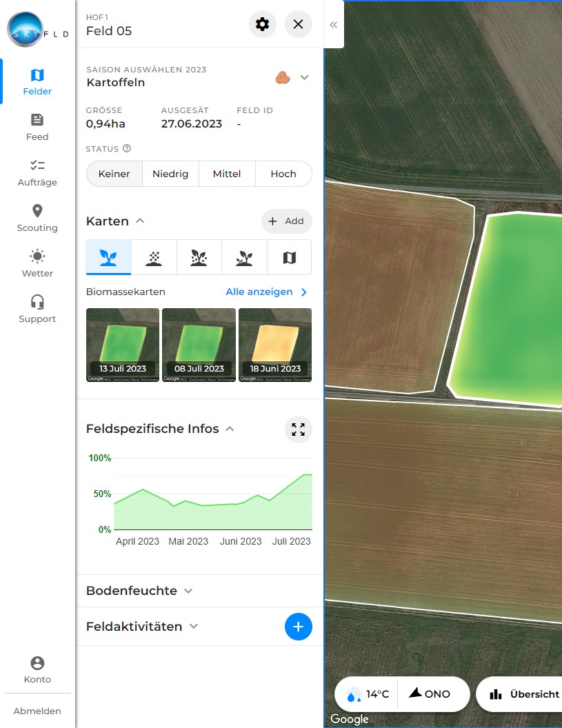The height and width of the screenshot is (728, 562).
Task: Expand the Bodenfeuchte section
Action: pyautogui.click(x=188, y=591)
